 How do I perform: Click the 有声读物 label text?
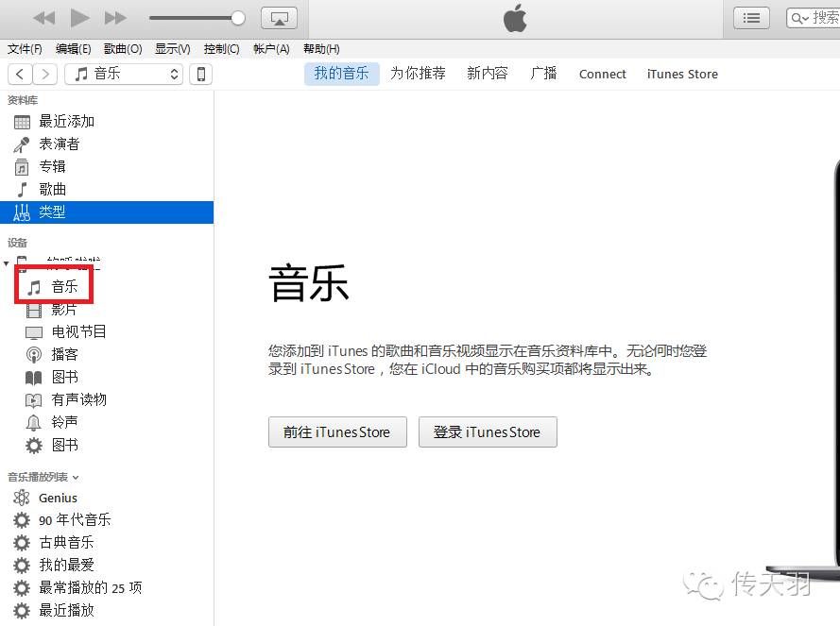78,399
